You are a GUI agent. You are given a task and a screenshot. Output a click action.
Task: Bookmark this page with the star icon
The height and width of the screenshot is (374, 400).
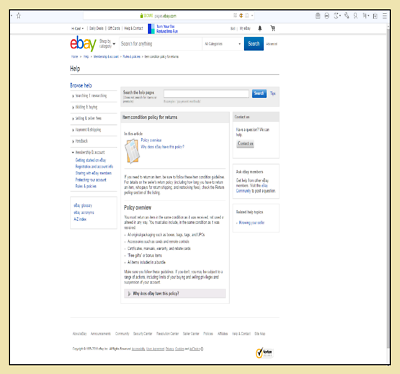click(x=19, y=16)
